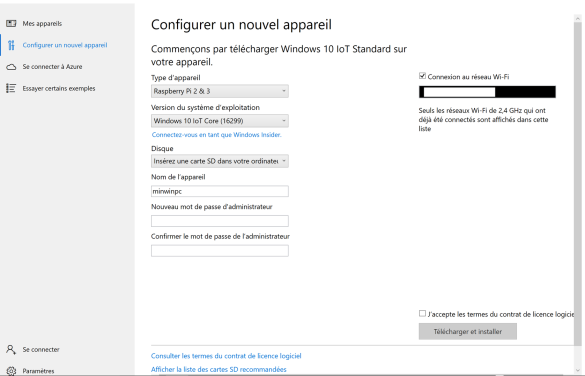Click the Disque label
Viewport: 585px width, 376px height.
click(x=162, y=148)
